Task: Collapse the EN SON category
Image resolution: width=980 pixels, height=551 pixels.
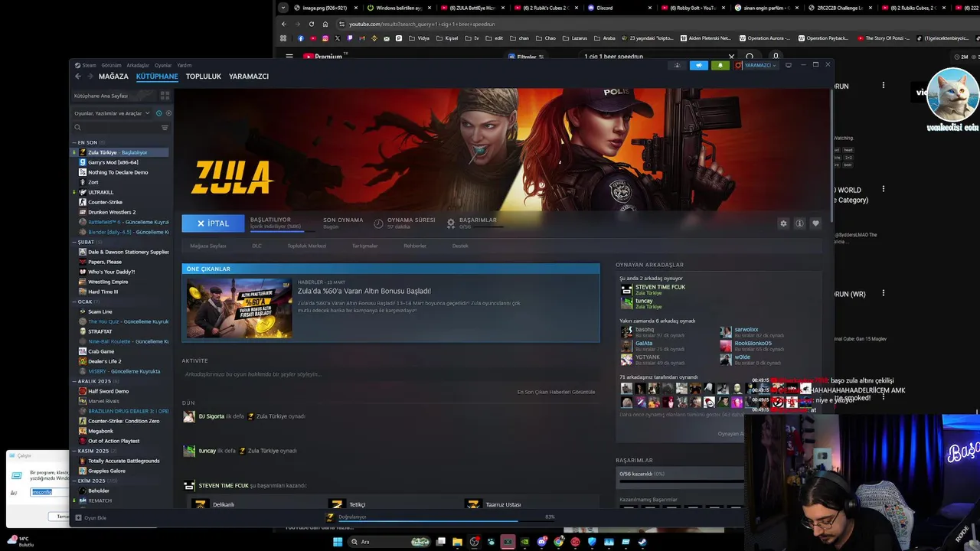Action: click(87, 142)
